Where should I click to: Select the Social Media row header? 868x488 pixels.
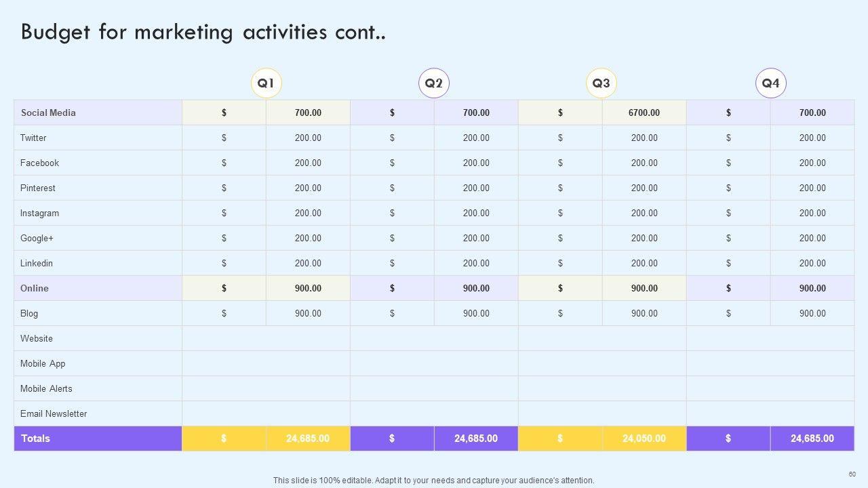pyautogui.click(x=48, y=113)
